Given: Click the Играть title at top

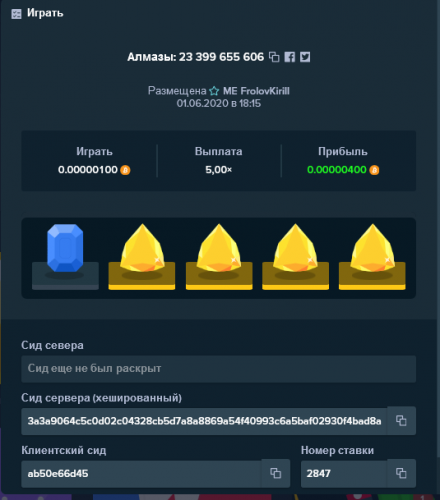Looking at the screenshot, I should tap(45, 13).
